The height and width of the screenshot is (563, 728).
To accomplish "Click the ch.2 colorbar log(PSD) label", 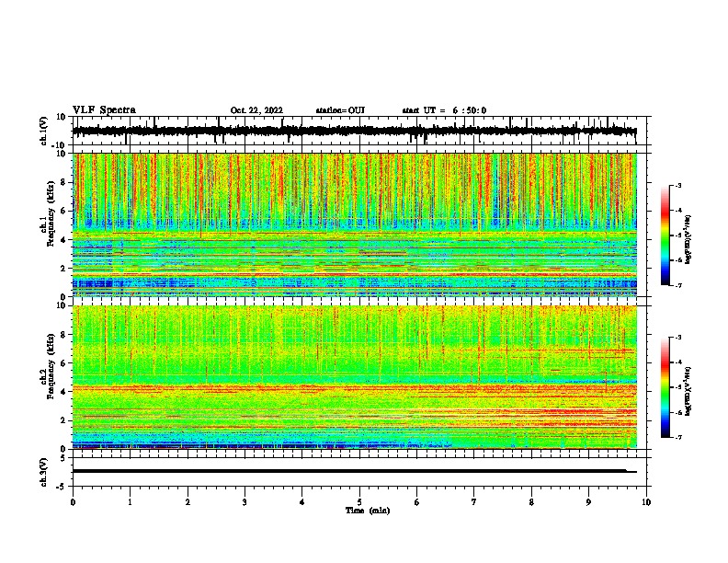I will (x=688, y=391).
